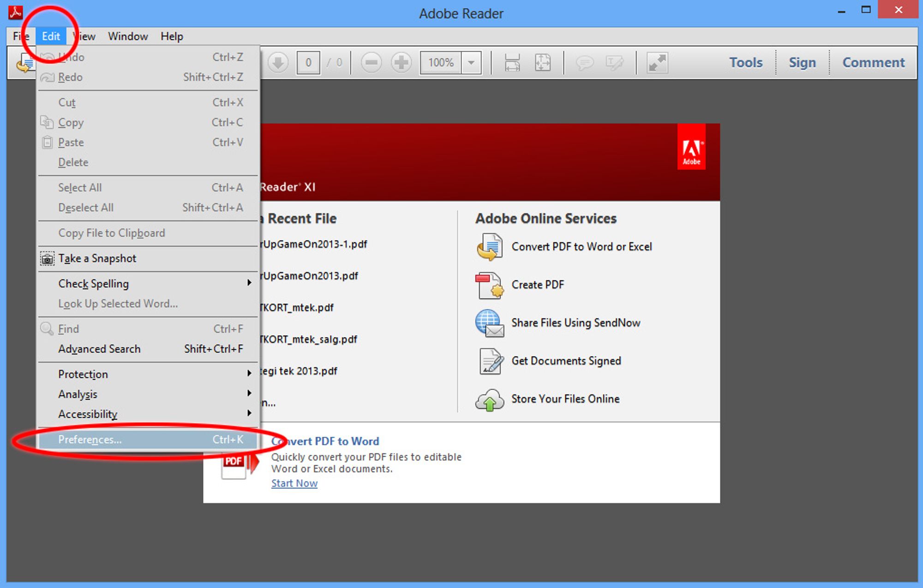Open recent file TKORT_mtek.pdf
The image size is (923, 588).
point(297,308)
